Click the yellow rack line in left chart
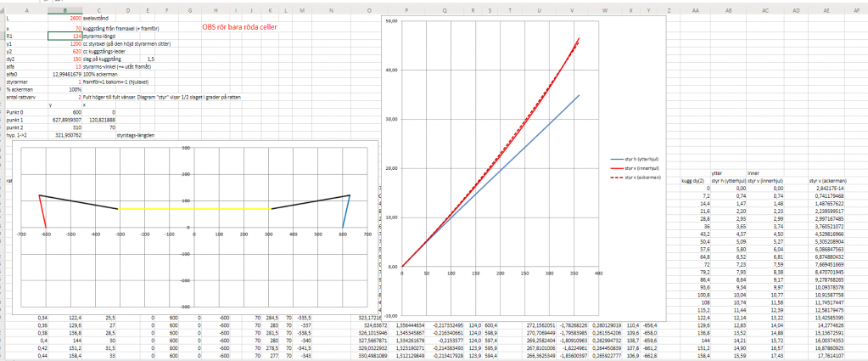 coord(195,209)
